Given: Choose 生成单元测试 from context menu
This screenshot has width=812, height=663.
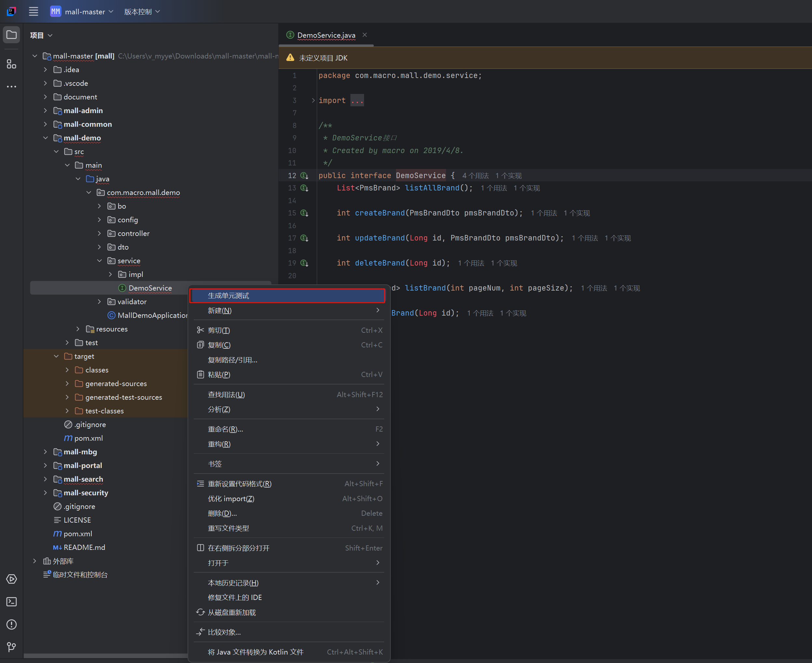Looking at the screenshot, I should pos(287,296).
